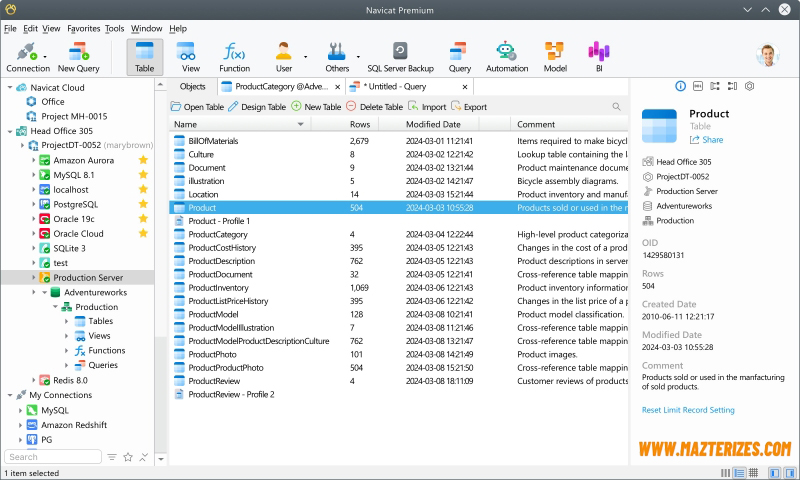Click Reset Limit Record Setting link
Image resolution: width=800 pixels, height=480 pixels.
pyautogui.click(x=688, y=410)
